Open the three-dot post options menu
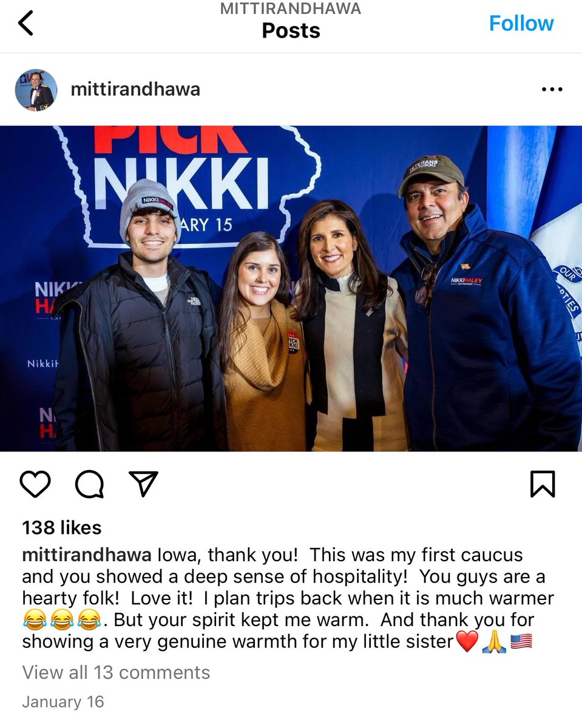 (x=552, y=89)
